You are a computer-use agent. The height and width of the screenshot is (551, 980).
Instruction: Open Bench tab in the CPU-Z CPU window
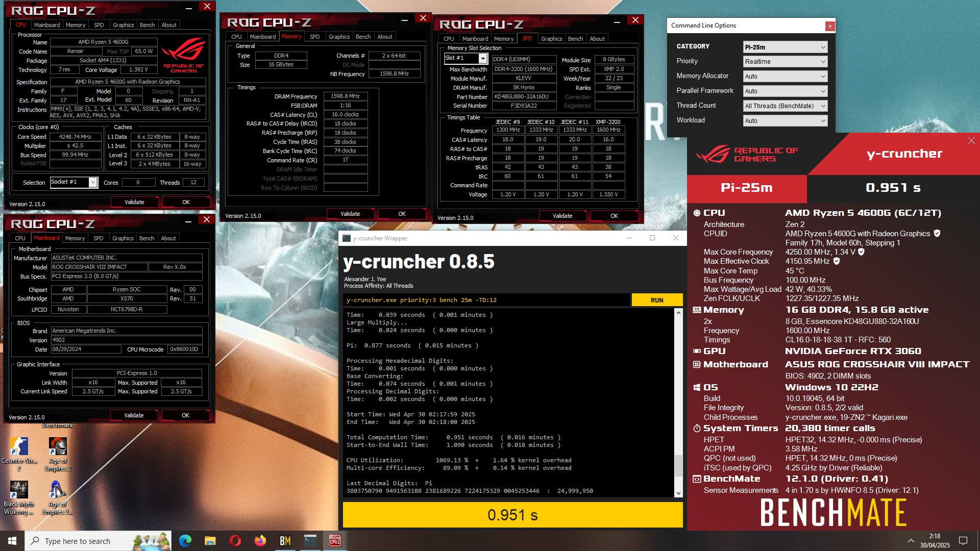(147, 25)
